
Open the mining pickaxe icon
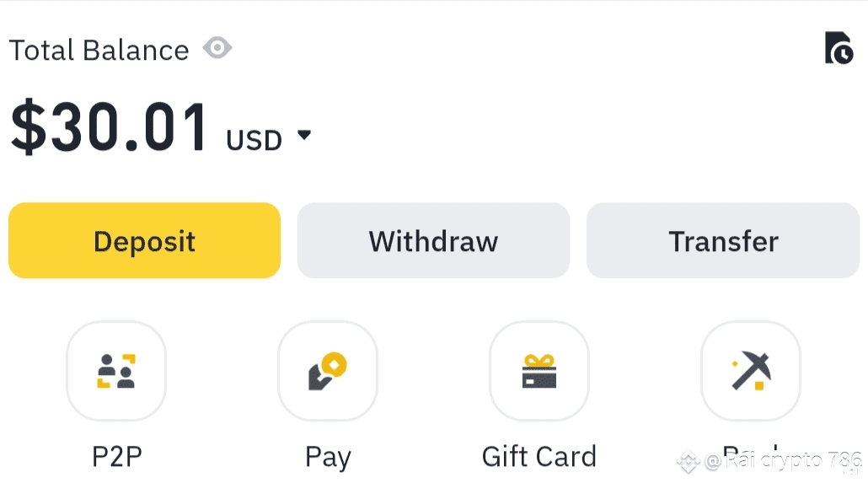[751, 371]
